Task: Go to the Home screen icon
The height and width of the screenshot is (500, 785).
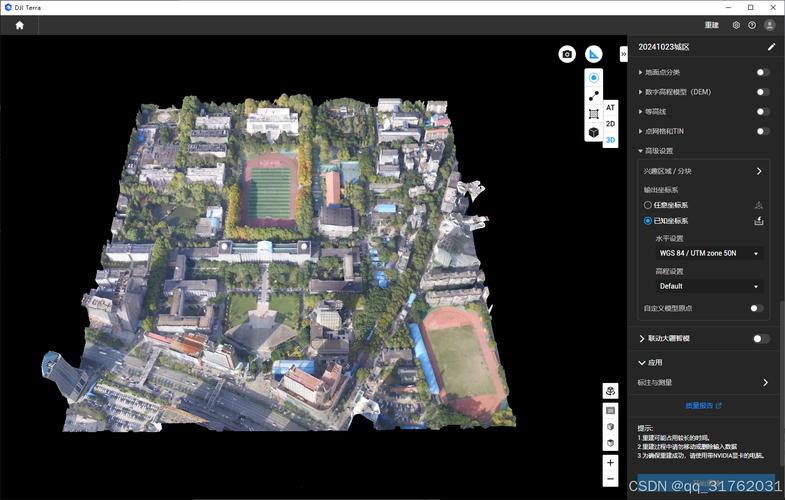Action: tap(20, 25)
